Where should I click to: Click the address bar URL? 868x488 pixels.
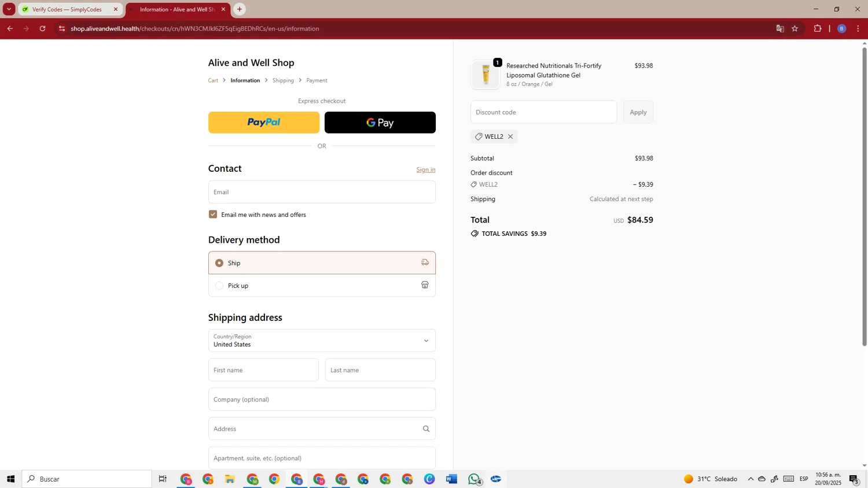(x=195, y=28)
